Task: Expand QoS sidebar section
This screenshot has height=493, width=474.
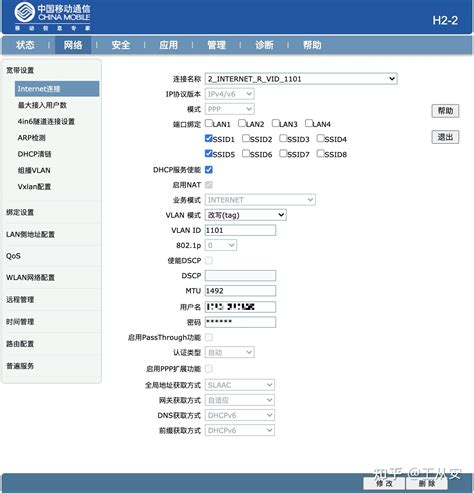Action: point(13,256)
